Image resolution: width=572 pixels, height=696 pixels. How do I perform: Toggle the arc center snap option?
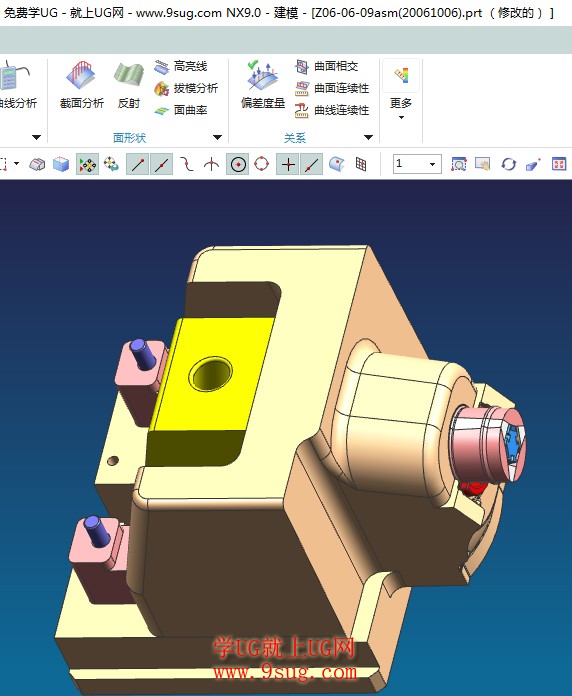pyautogui.click(x=238, y=164)
